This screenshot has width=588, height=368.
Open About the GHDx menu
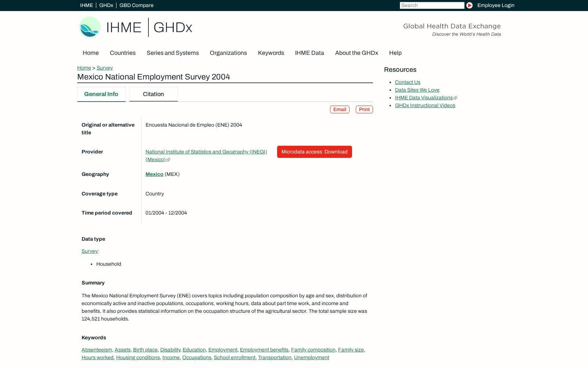(x=356, y=53)
